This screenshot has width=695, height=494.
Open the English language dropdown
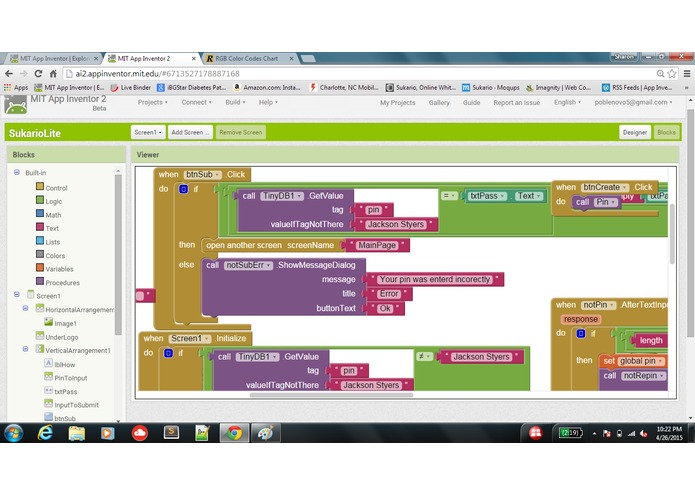(567, 102)
